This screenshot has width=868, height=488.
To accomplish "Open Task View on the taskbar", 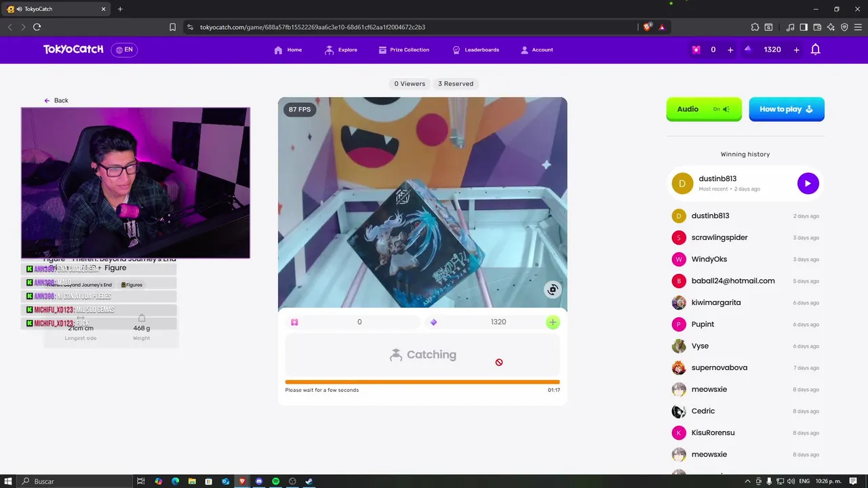I will point(140,481).
